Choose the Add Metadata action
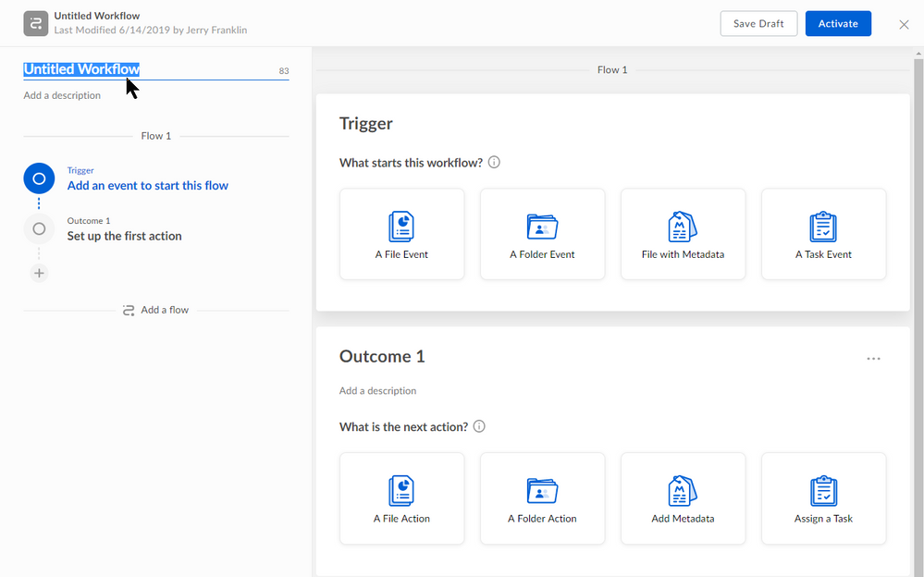The image size is (924, 577). (x=683, y=498)
